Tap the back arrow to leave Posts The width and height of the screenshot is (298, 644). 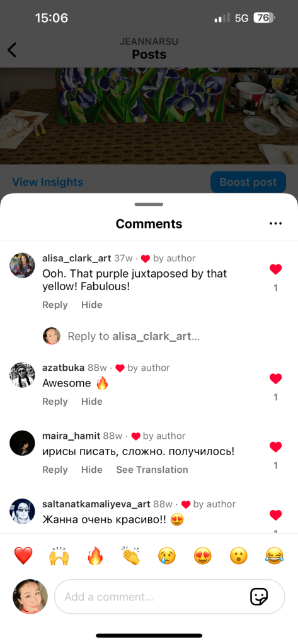[12, 50]
